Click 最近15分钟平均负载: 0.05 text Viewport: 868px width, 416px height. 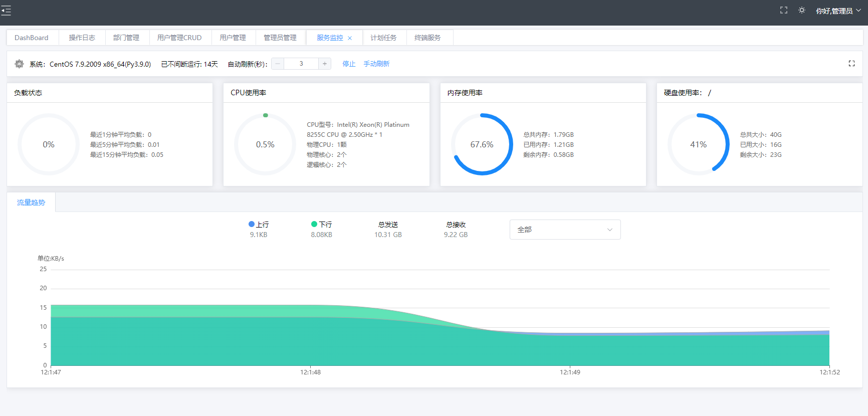[x=127, y=154]
